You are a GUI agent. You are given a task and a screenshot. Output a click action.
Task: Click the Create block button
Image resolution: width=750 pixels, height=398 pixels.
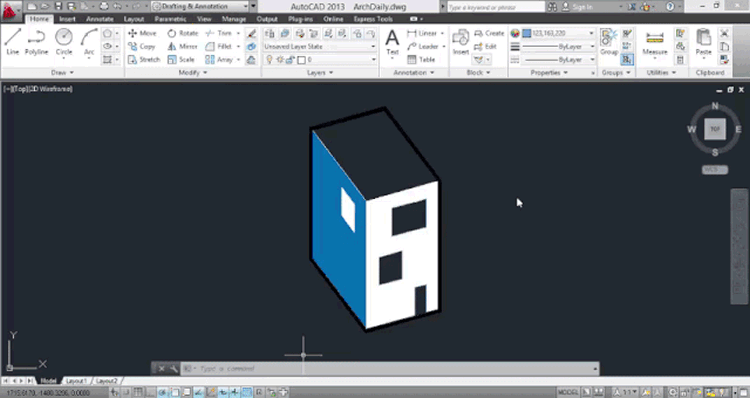click(489, 33)
